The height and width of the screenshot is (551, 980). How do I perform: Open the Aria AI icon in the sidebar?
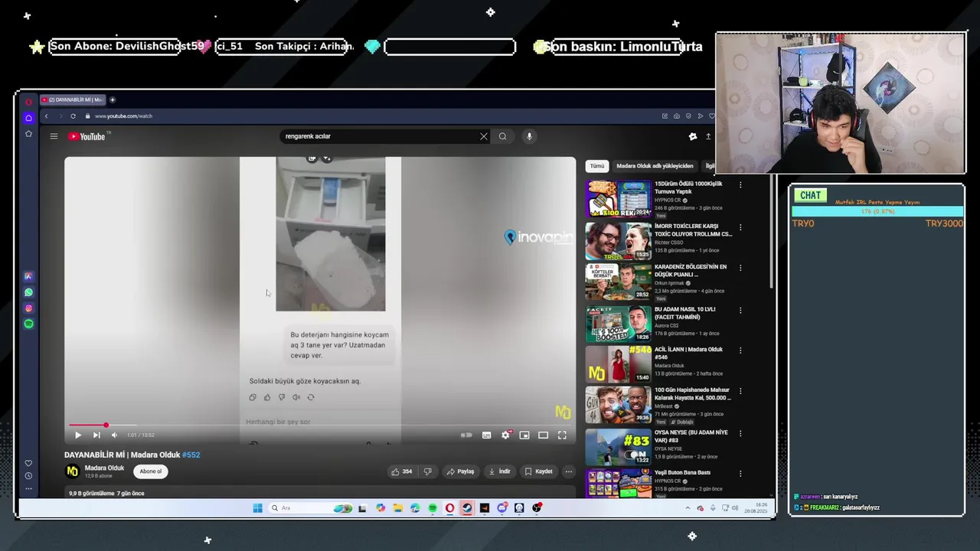(28, 276)
